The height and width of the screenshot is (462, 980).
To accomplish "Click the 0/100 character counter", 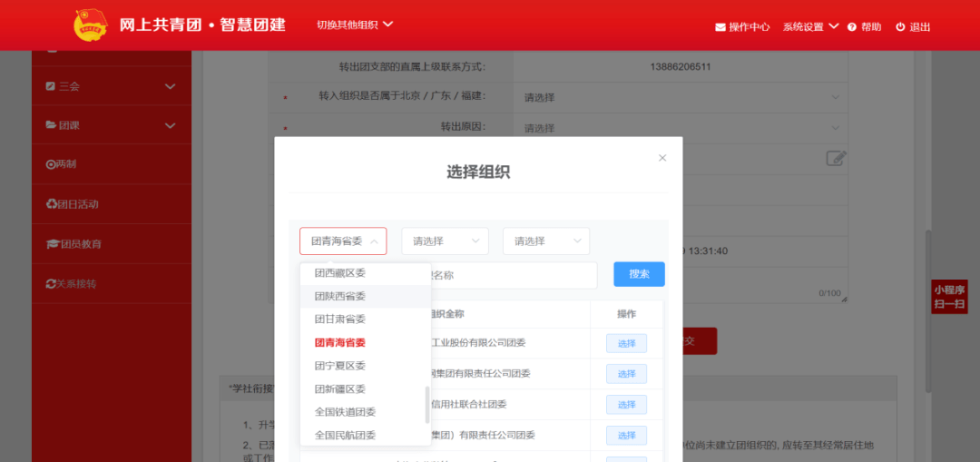I will [830, 293].
